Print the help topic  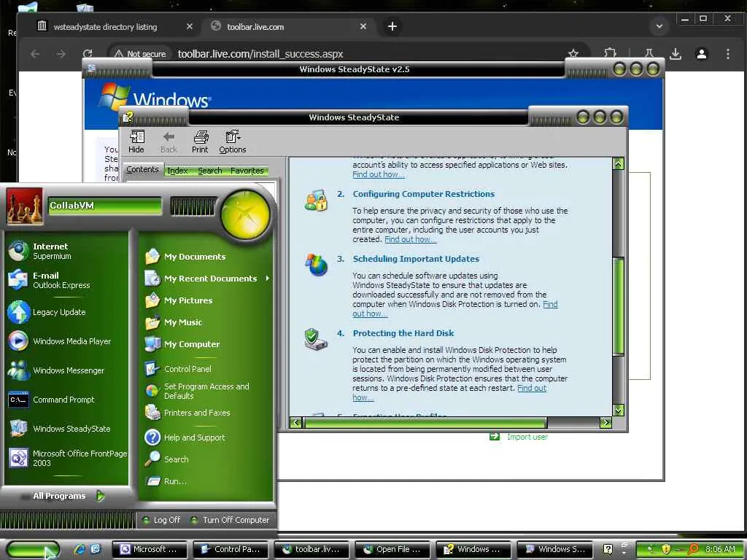pos(200,142)
